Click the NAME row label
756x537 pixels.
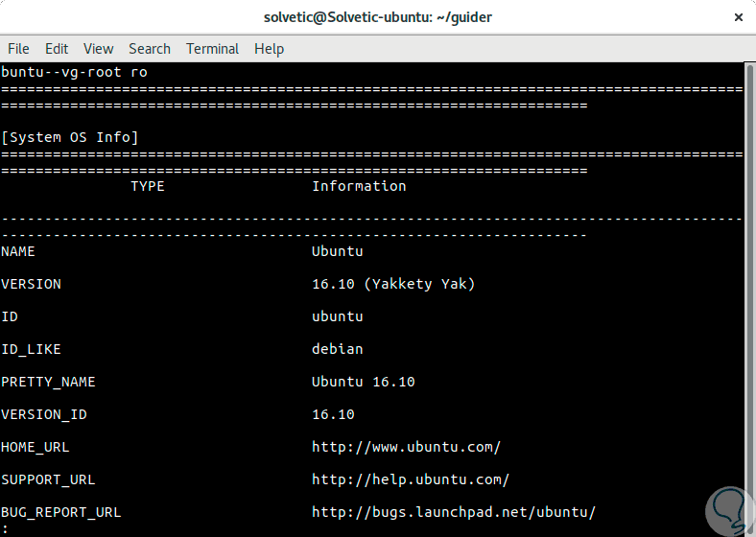pyautogui.click(x=18, y=251)
